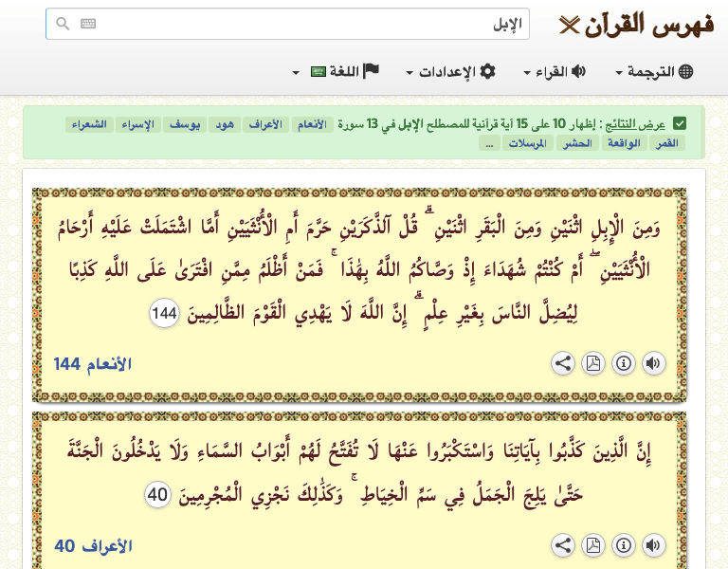Click the verse number 144 marker
Screen dimensions: 728x569
164,313
